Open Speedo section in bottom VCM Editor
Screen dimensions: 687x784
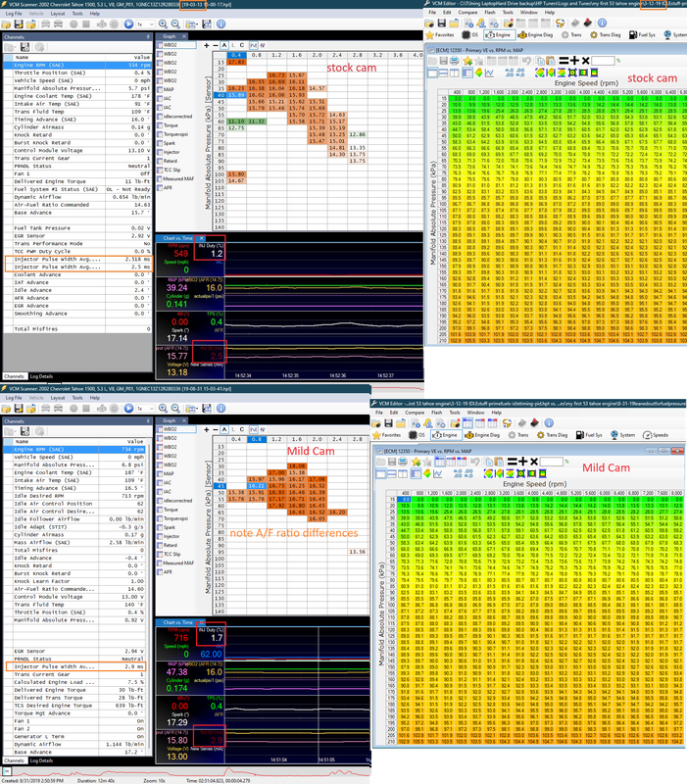tap(656, 435)
